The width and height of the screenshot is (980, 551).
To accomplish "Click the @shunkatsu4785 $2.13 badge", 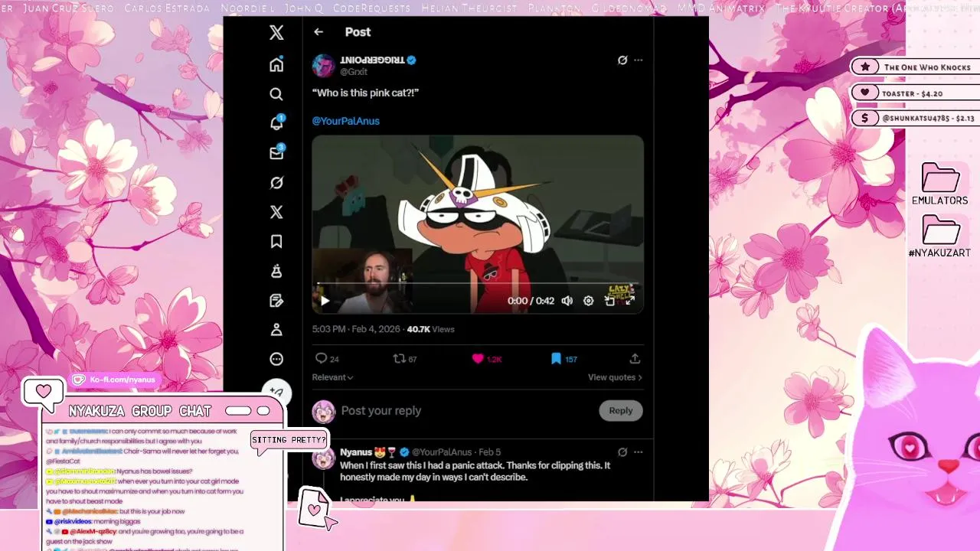I will (x=916, y=119).
